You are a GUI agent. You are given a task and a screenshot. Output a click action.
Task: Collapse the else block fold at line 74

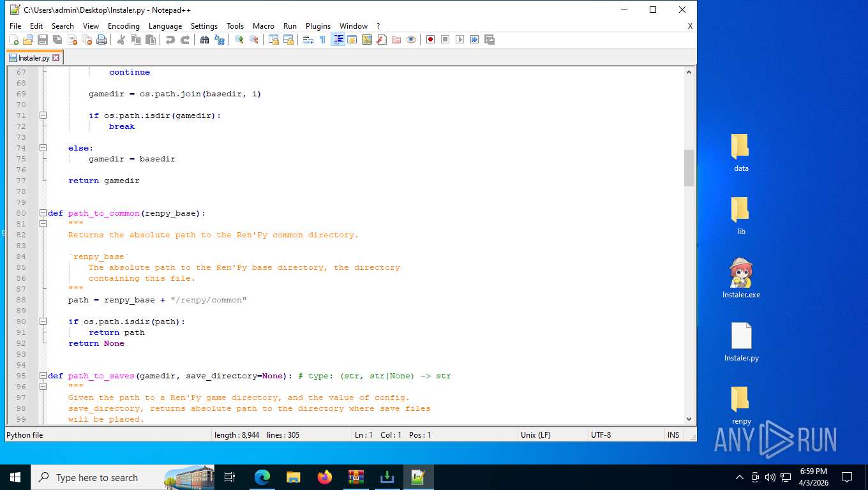click(43, 148)
